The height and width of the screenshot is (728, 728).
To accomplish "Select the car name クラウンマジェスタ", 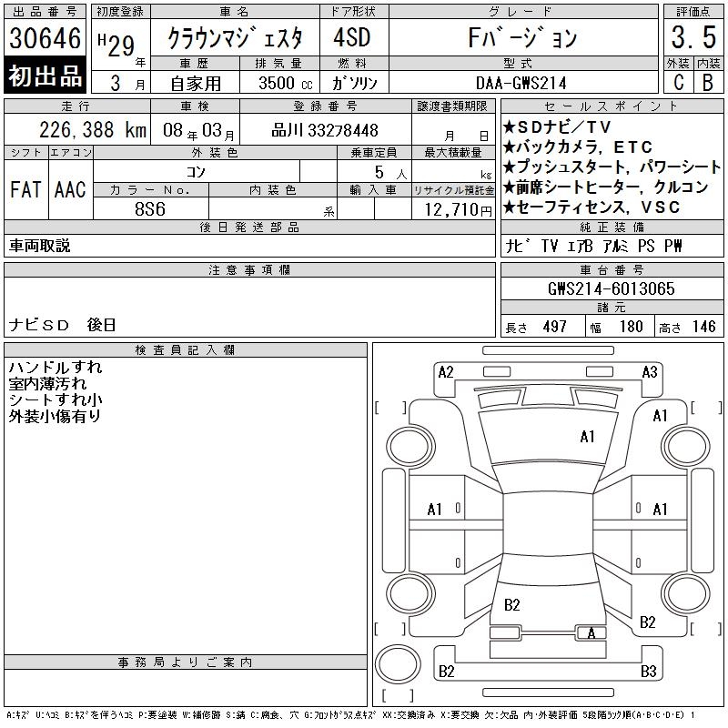I will point(235,38).
